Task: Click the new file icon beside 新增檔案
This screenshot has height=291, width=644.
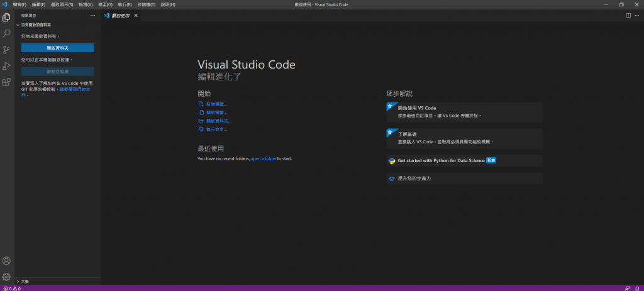Action: coord(201,104)
